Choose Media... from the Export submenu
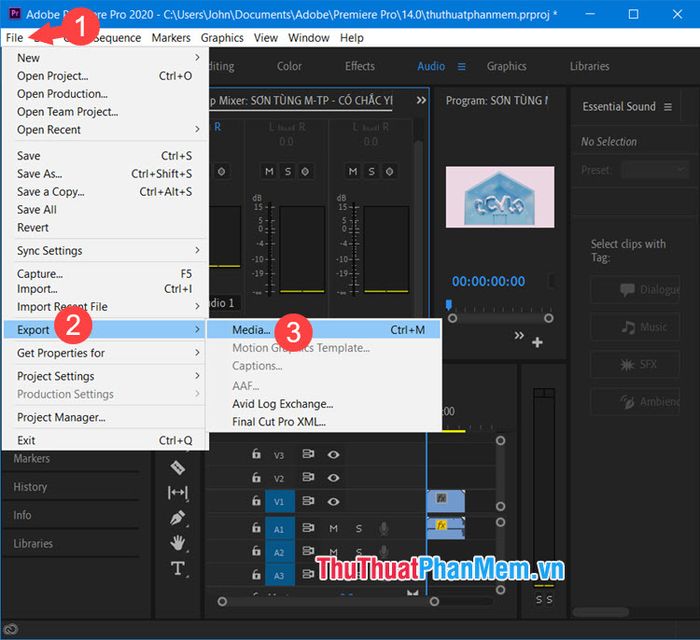The image size is (700, 640). pos(323,329)
